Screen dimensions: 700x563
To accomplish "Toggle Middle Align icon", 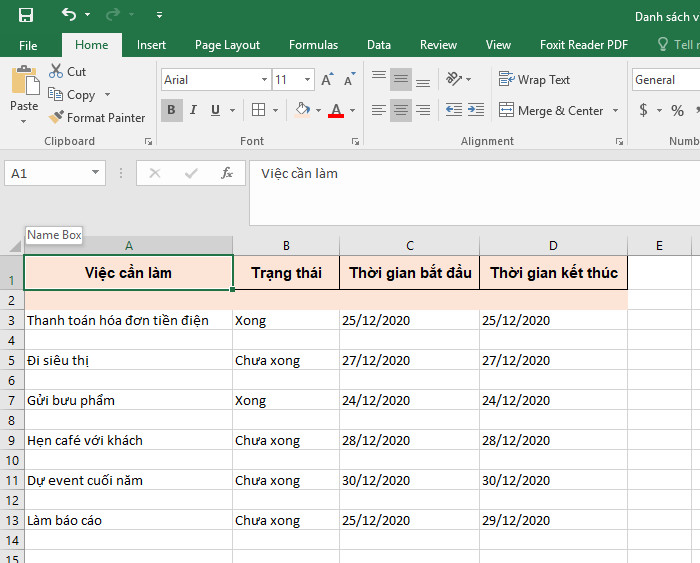I will point(400,79).
